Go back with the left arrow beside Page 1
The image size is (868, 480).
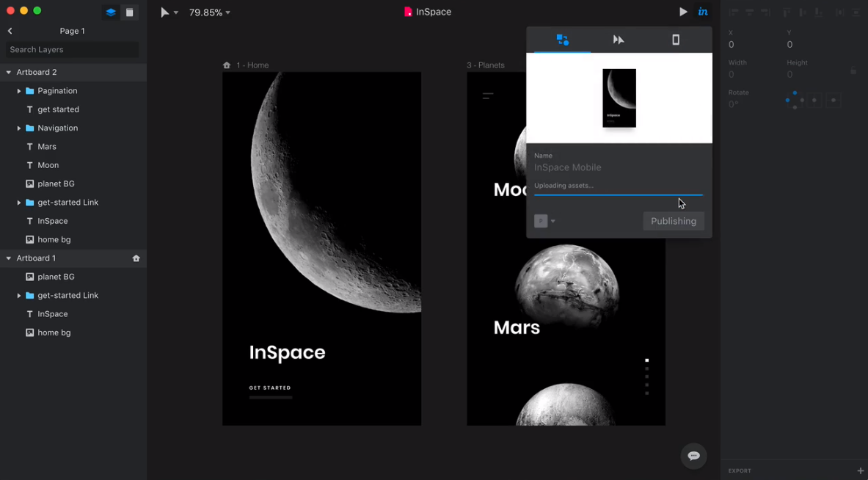[x=10, y=31]
